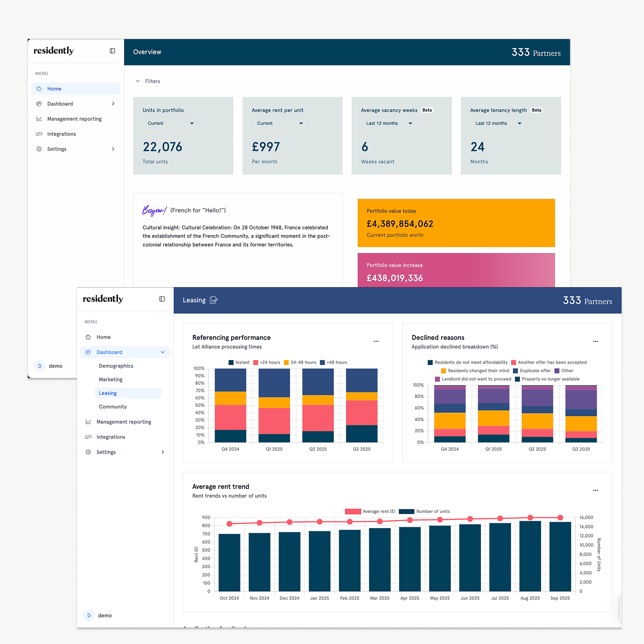Click demo user avatar in Overview window
Image resolution: width=644 pixels, height=644 pixels.
[40, 366]
